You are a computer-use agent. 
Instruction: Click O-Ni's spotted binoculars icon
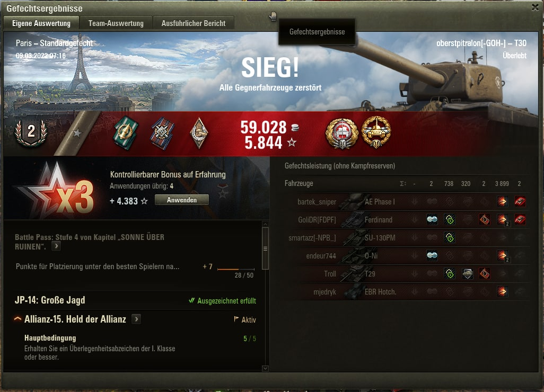click(432, 256)
